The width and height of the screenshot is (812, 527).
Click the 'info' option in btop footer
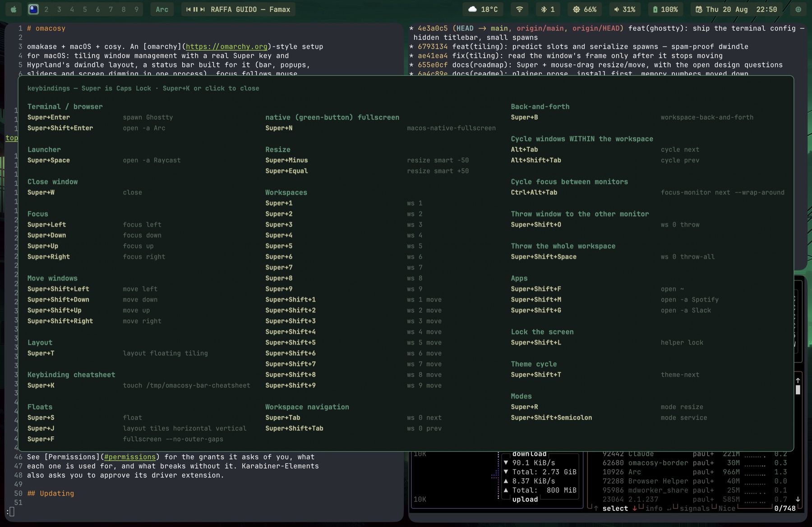coord(654,509)
